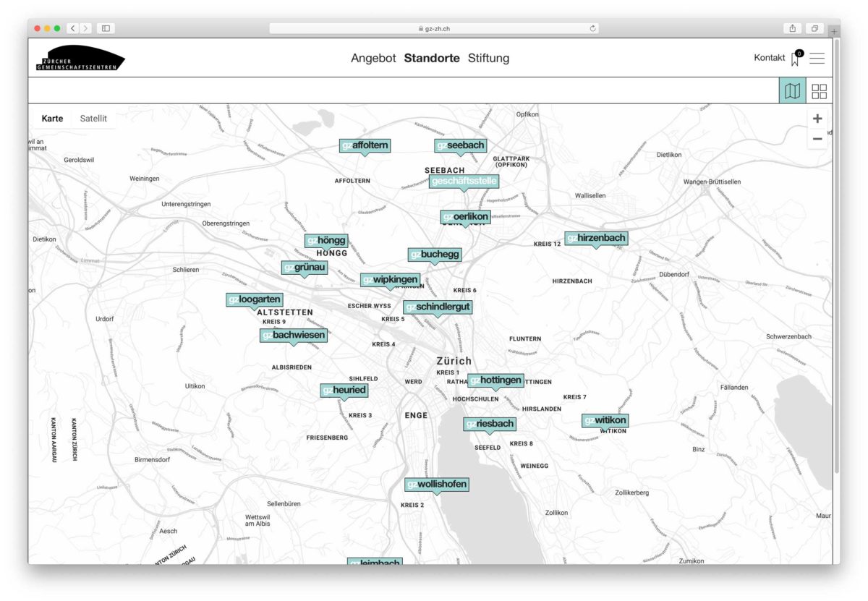
Task: Select Satellit map type
Action: point(93,119)
